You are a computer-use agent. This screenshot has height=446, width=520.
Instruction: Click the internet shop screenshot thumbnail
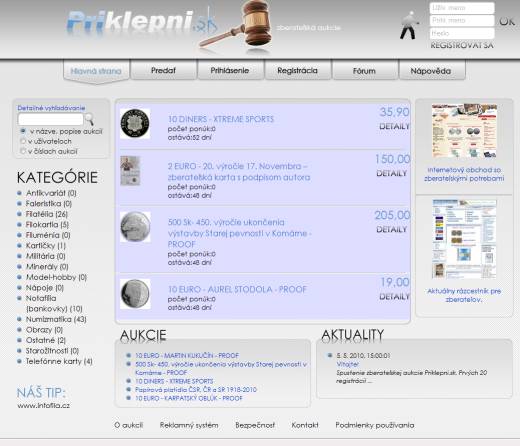click(x=464, y=130)
